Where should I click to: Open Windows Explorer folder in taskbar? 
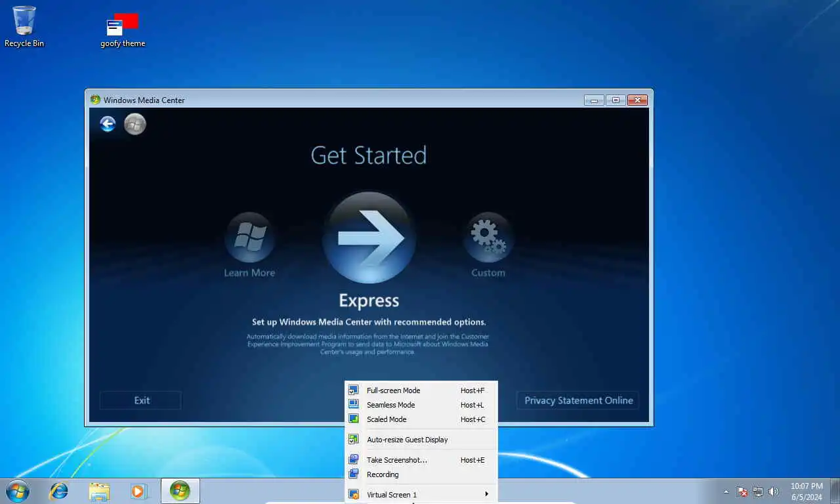coord(99,491)
